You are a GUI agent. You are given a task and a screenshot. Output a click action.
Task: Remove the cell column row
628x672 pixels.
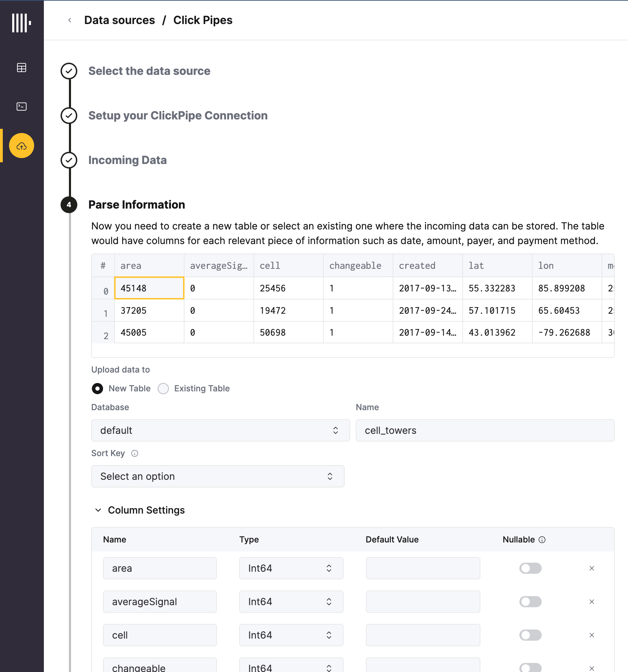tap(592, 635)
